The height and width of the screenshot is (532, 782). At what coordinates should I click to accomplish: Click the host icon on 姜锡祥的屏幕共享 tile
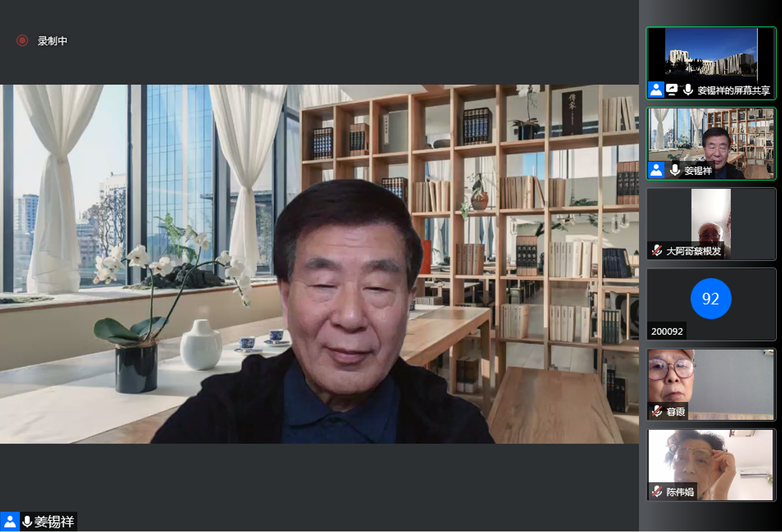click(656, 90)
